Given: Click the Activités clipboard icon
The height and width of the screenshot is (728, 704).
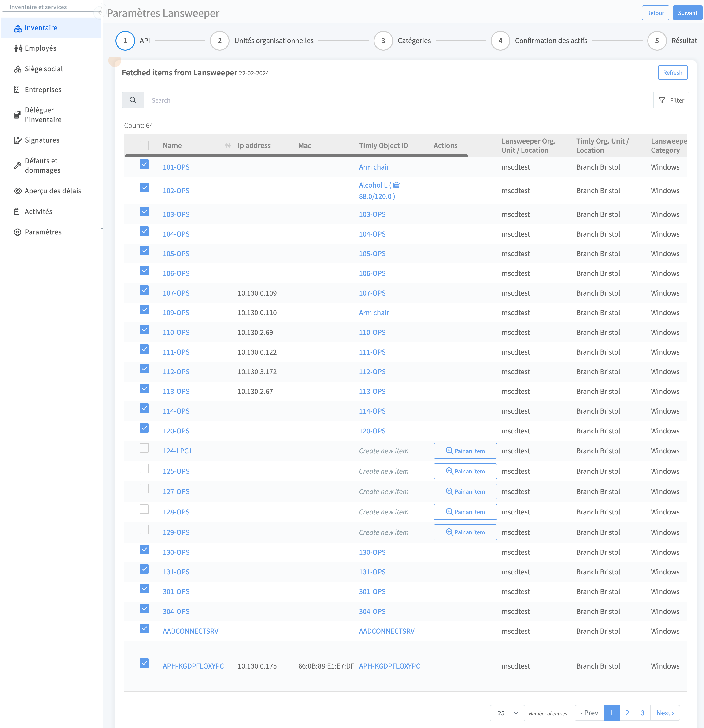Looking at the screenshot, I should click(x=17, y=212).
